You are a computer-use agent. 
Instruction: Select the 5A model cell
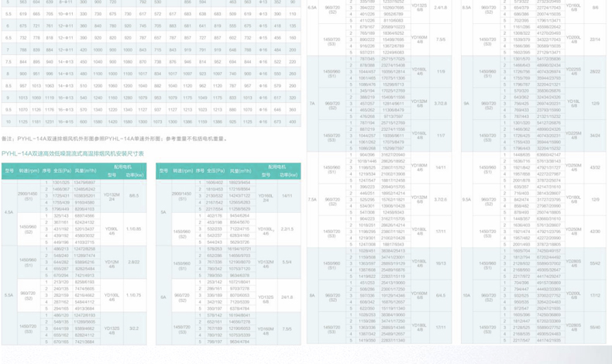click(x=163, y=211)
